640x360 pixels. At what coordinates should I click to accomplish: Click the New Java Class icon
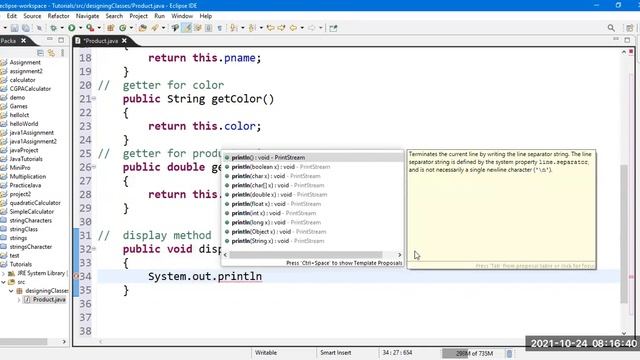122,28
